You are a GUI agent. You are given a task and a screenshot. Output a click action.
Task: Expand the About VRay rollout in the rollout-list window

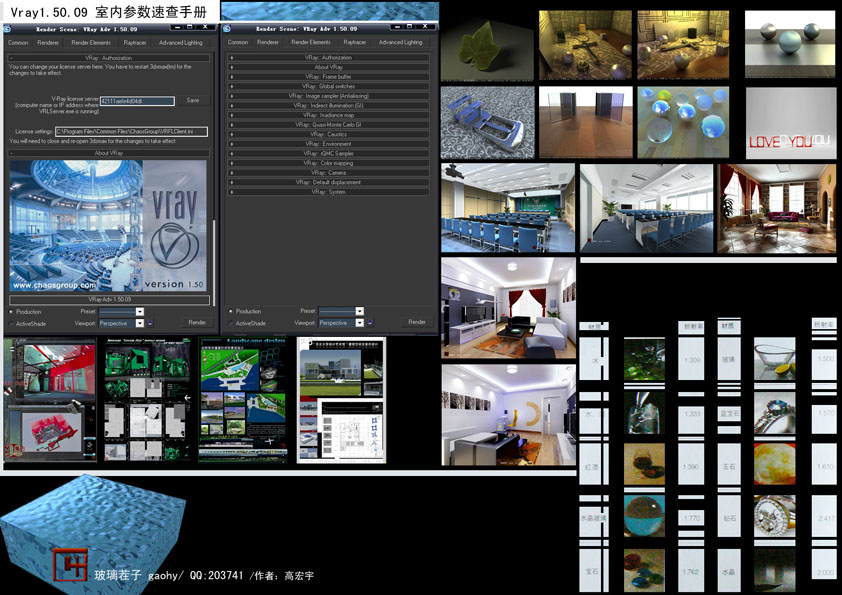[329, 67]
